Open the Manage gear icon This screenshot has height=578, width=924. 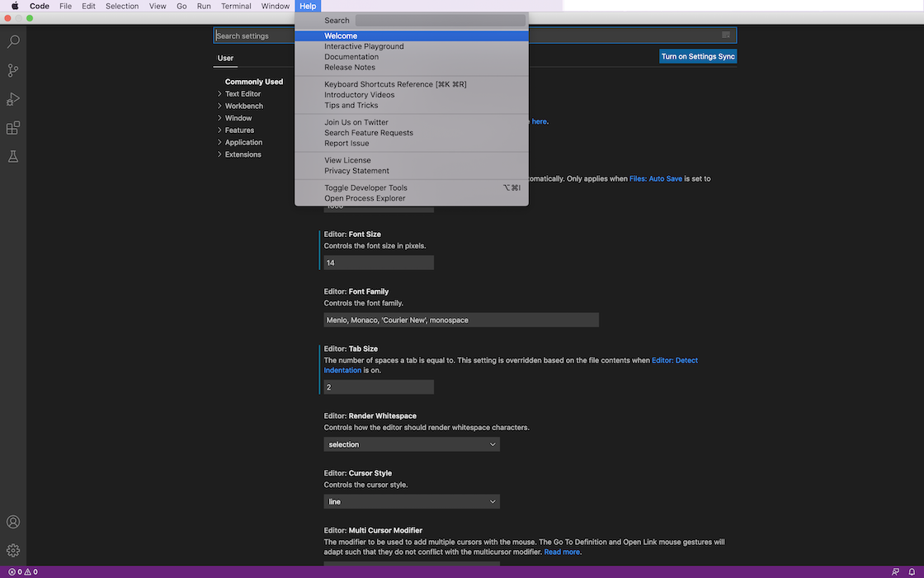click(13, 550)
